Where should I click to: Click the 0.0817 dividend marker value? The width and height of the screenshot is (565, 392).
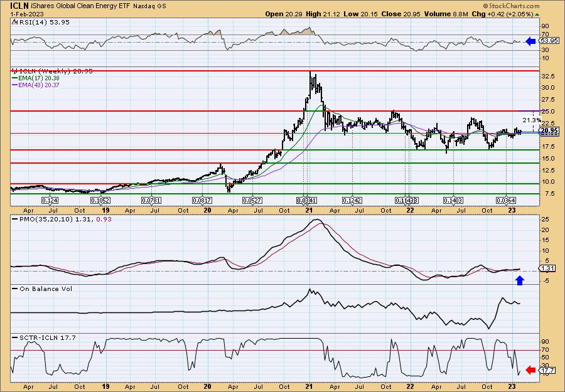pyautogui.click(x=202, y=201)
